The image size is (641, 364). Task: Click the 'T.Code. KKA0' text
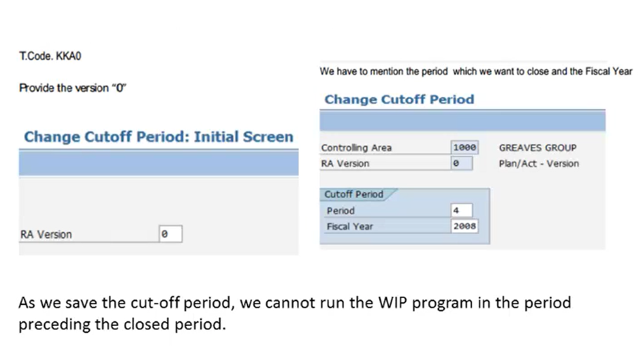(x=50, y=56)
